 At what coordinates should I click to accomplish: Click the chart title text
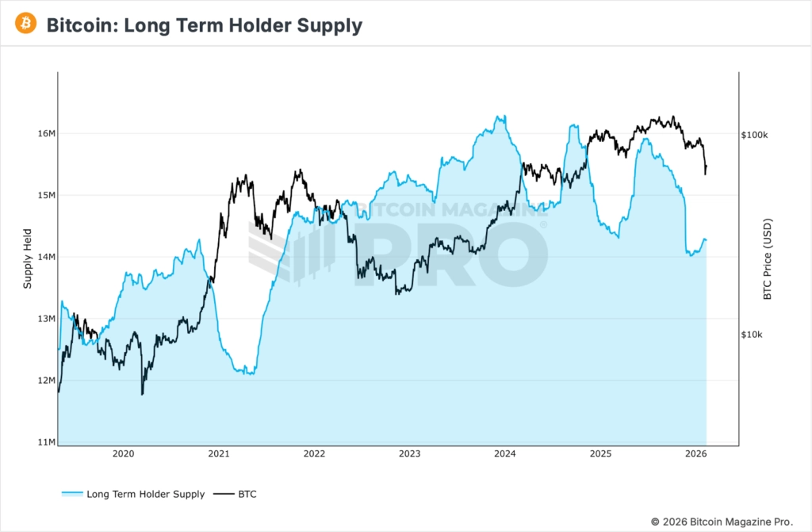tap(204, 25)
